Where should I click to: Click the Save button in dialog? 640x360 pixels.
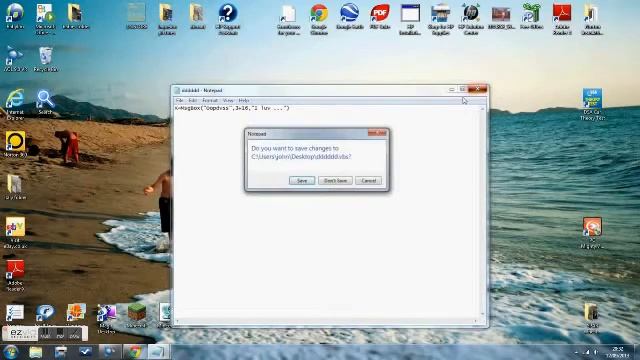coord(302,180)
